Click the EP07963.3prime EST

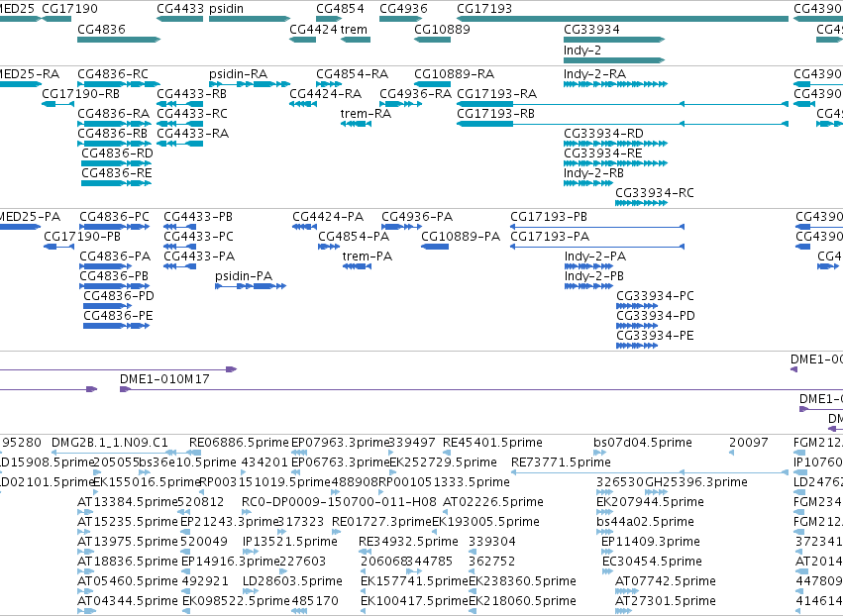tap(299, 453)
